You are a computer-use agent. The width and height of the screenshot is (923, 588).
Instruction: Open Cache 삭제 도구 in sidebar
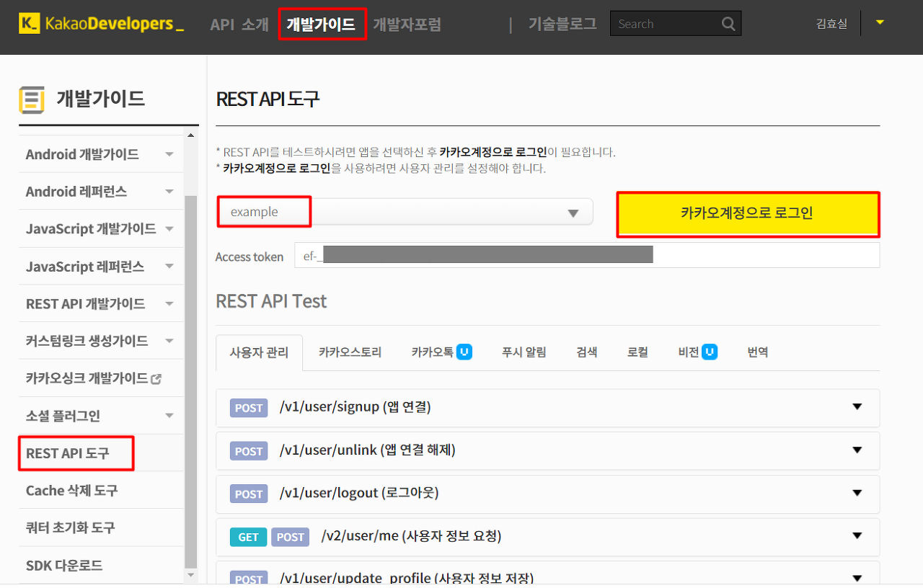click(x=71, y=491)
